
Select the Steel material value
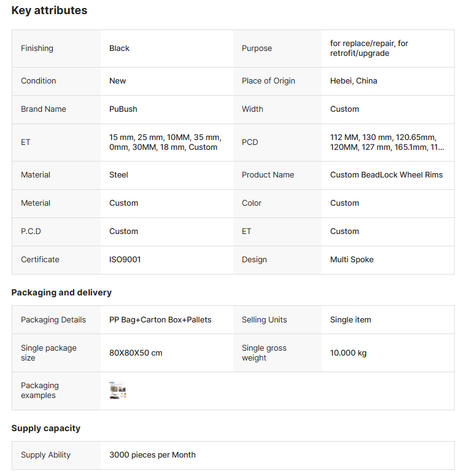coord(118,175)
